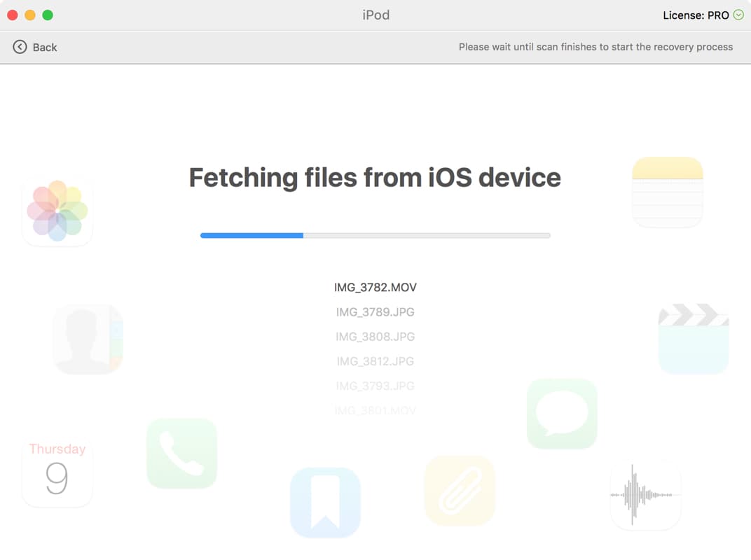Select file name IMG_3808.JPG
This screenshot has height=560, width=751.
point(375,337)
